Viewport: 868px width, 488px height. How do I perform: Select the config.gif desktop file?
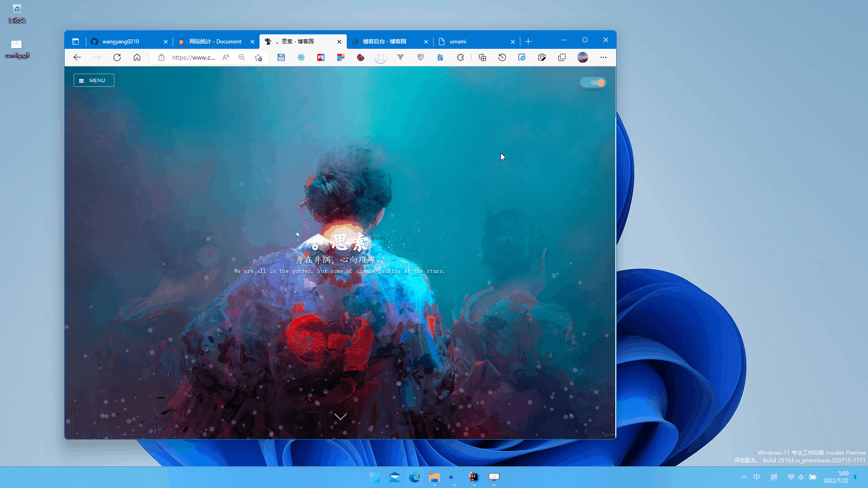[x=17, y=49]
